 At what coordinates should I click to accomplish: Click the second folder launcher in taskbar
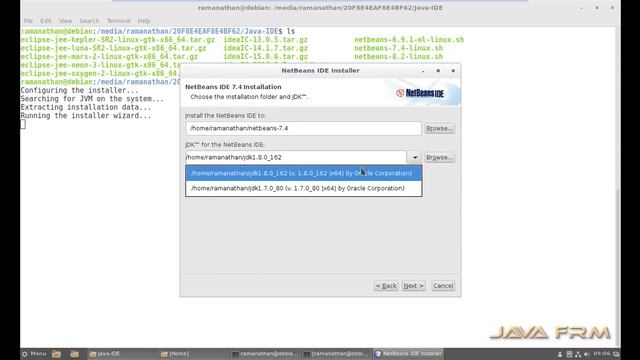coord(74,354)
